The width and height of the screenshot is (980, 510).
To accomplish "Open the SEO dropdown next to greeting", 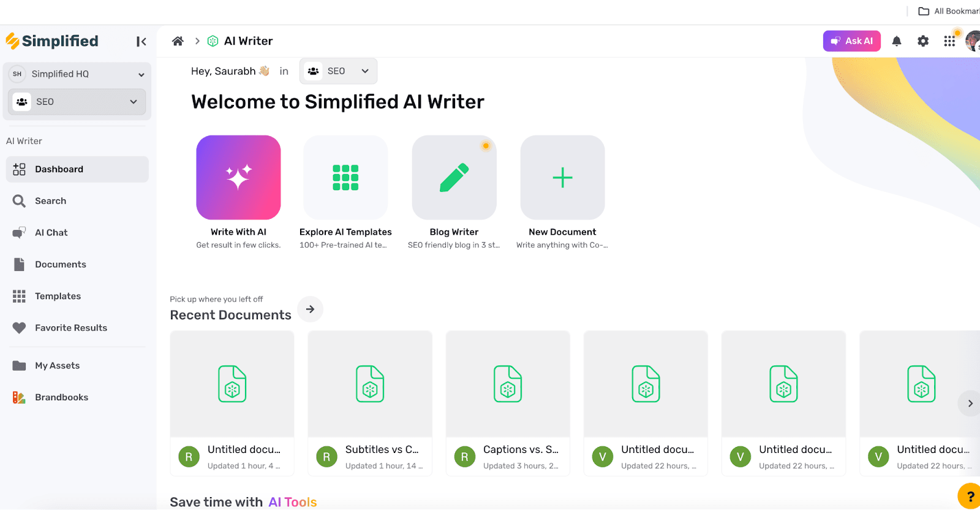I will [338, 71].
